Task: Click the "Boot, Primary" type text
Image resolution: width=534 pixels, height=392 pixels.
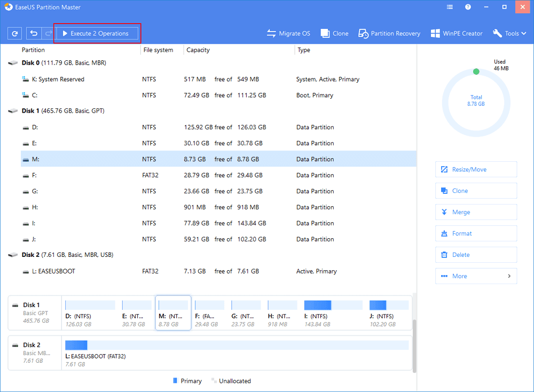Action: [x=315, y=95]
